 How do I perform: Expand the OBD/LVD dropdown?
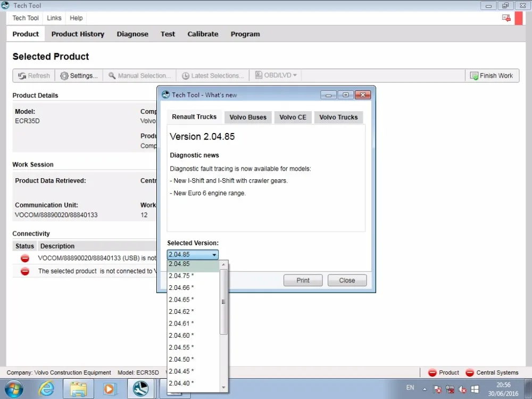[276, 76]
